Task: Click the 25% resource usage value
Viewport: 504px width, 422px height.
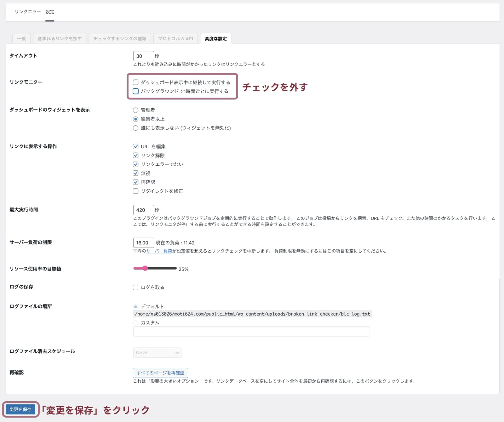Action: pyautogui.click(x=184, y=269)
